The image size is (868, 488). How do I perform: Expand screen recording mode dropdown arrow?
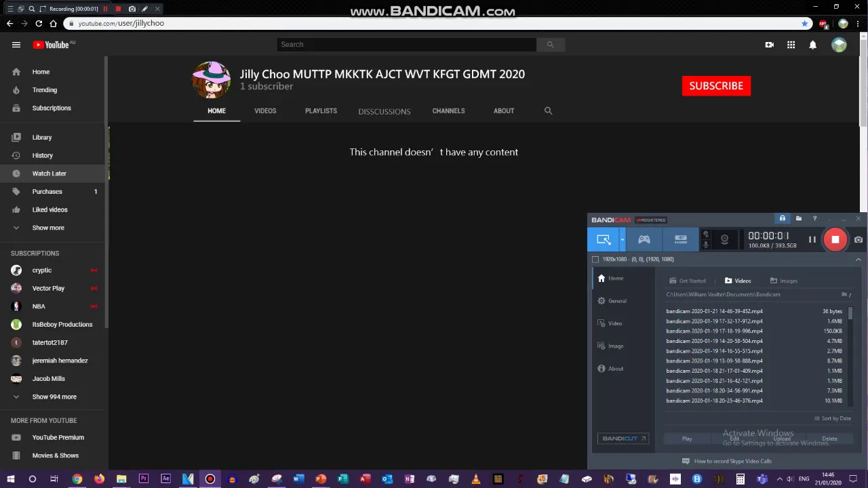coord(622,239)
